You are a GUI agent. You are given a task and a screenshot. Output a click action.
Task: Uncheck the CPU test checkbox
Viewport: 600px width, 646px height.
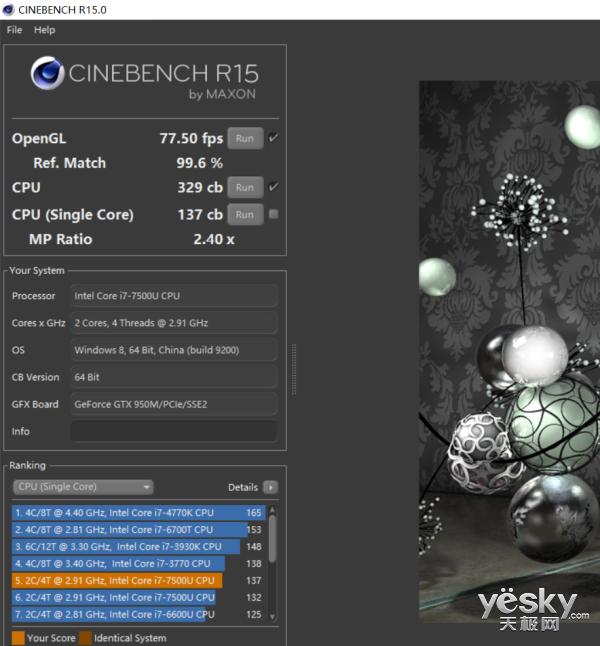(x=274, y=187)
